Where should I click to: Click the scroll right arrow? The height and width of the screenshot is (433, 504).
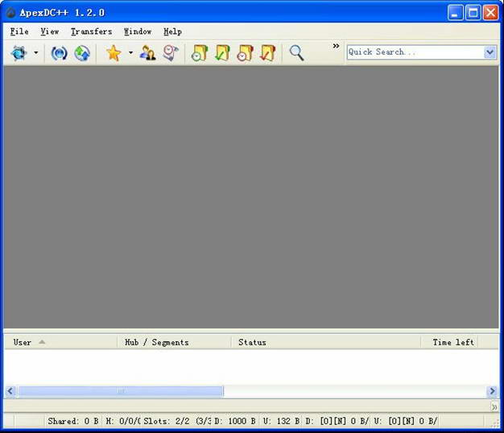pos(492,391)
